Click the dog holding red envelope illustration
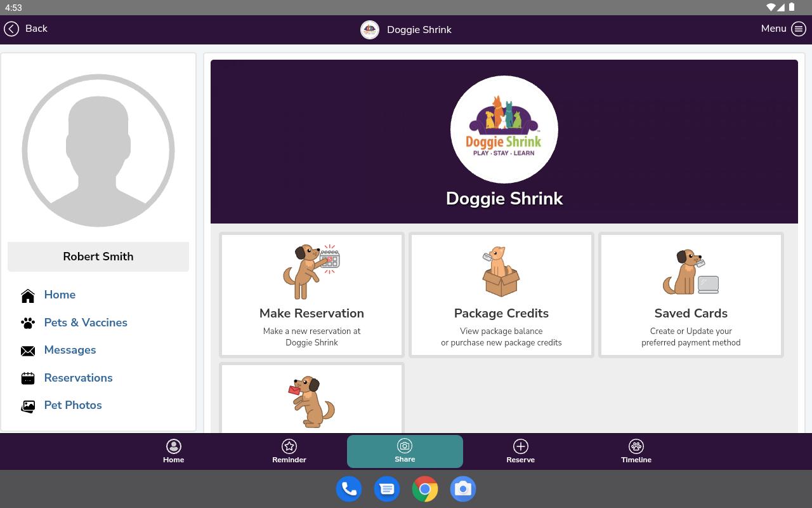The image size is (812, 508). [311, 402]
